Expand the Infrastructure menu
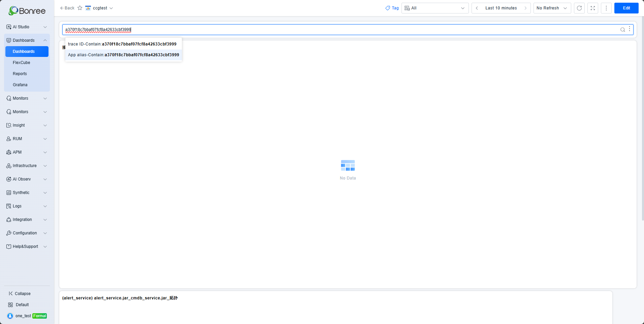 [27, 166]
